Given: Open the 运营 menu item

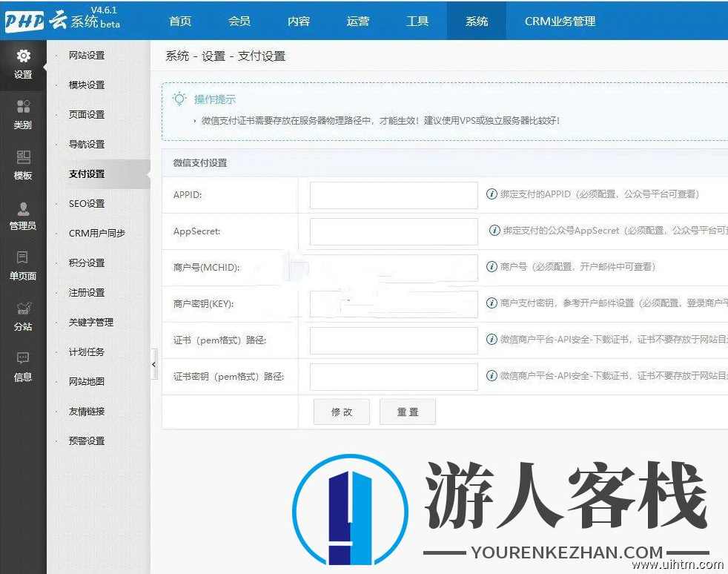Looking at the screenshot, I should (x=357, y=22).
